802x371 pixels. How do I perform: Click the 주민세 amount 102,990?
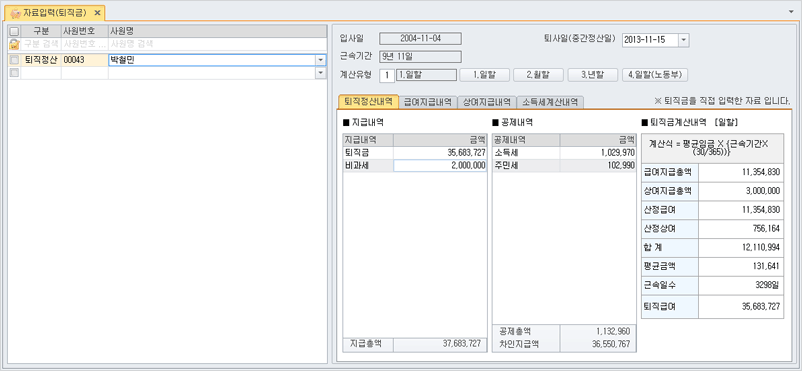coord(598,165)
